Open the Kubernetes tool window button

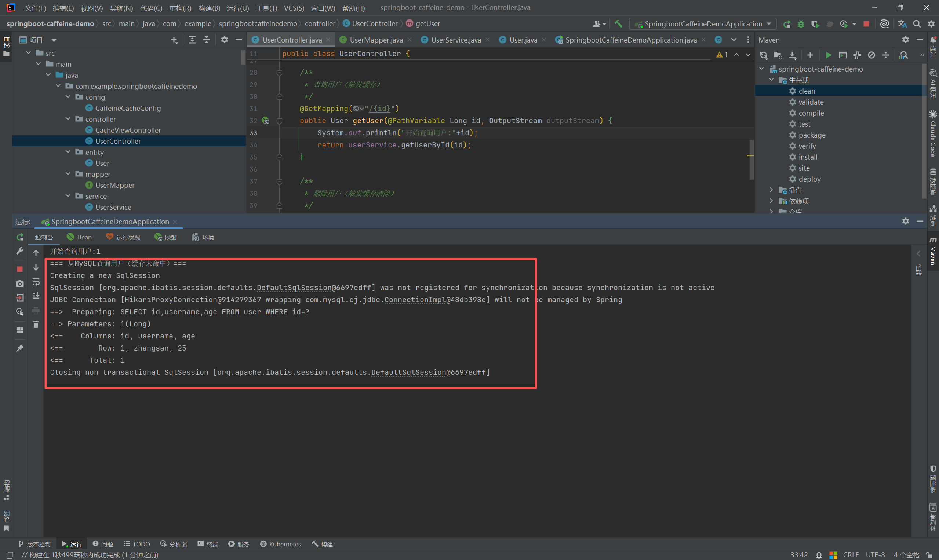click(x=281, y=544)
